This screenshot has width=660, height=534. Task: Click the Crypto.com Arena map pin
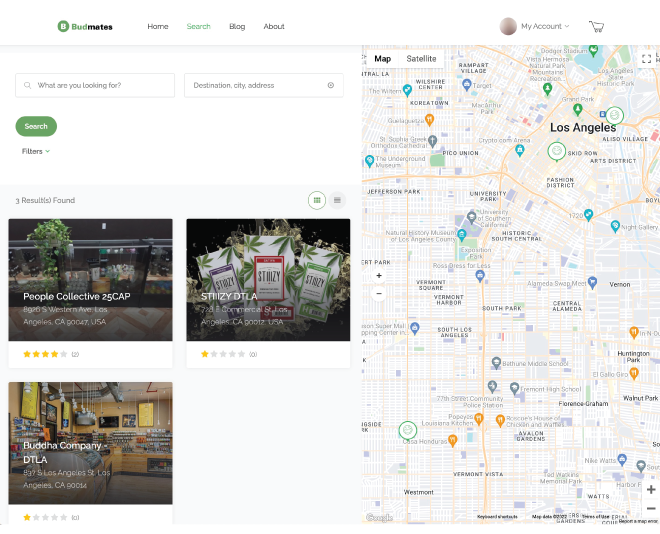(520, 150)
